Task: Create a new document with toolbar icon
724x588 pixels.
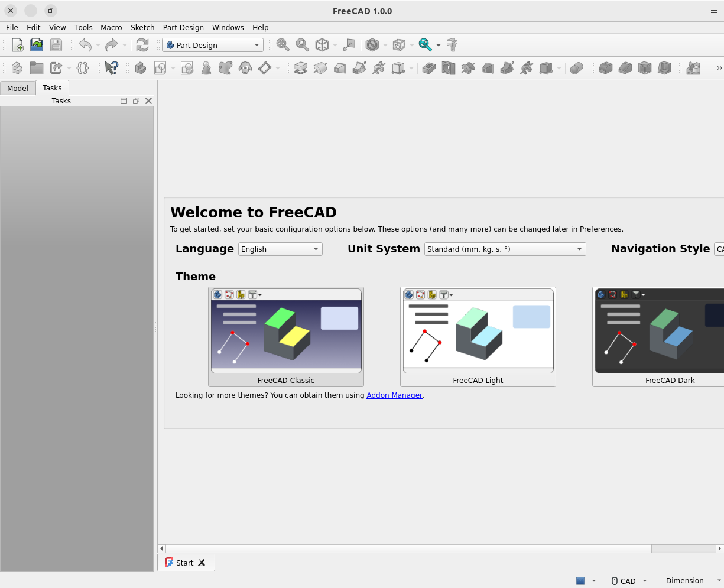Action: pyautogui.click(x=18, y=45)
